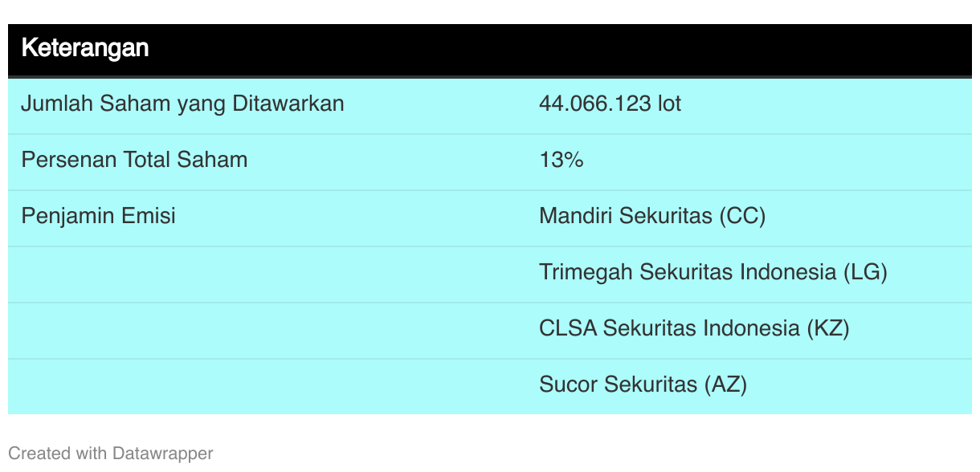Screen dimensions: 980x472
Task: Click the word lot after 44.066.123
Action: point(669,104)
